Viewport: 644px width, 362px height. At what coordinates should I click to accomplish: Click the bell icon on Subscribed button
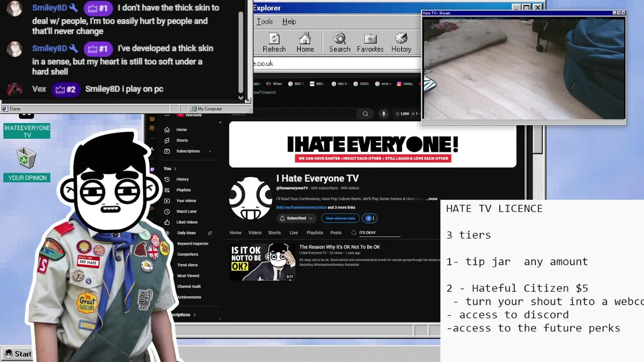click(x=282, y=218)
